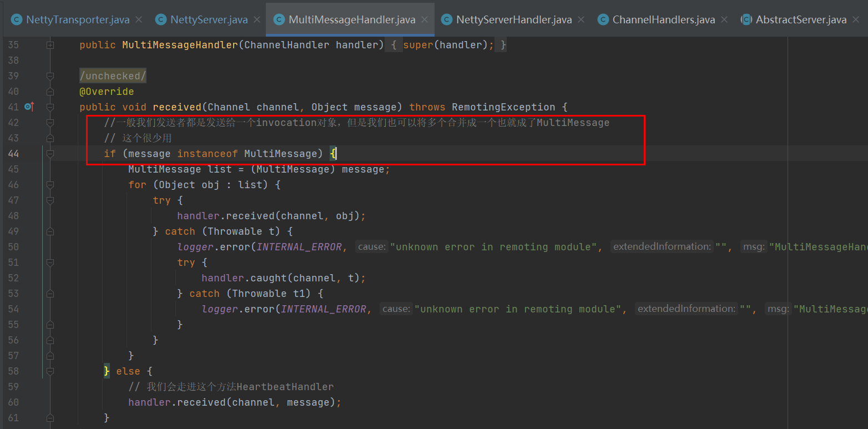Viewport: 868px width, 429px height.
Task: Click the 'extendedInformation:' hint on line 54
Action: pyautogui.click(x=686, y=309)
